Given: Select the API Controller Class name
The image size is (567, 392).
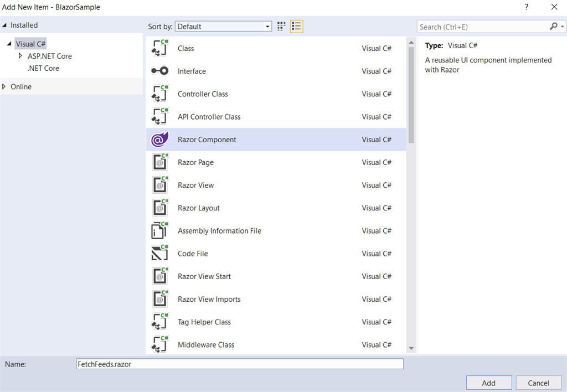Looking at the screenshot, I should (x=209, y=117).
